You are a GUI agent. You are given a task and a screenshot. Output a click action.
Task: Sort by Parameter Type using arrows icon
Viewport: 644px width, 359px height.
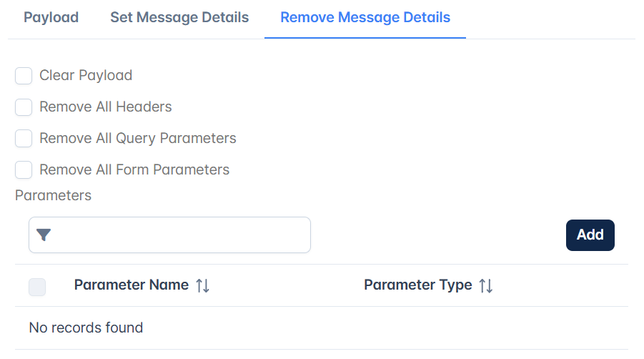pos(486,285)
